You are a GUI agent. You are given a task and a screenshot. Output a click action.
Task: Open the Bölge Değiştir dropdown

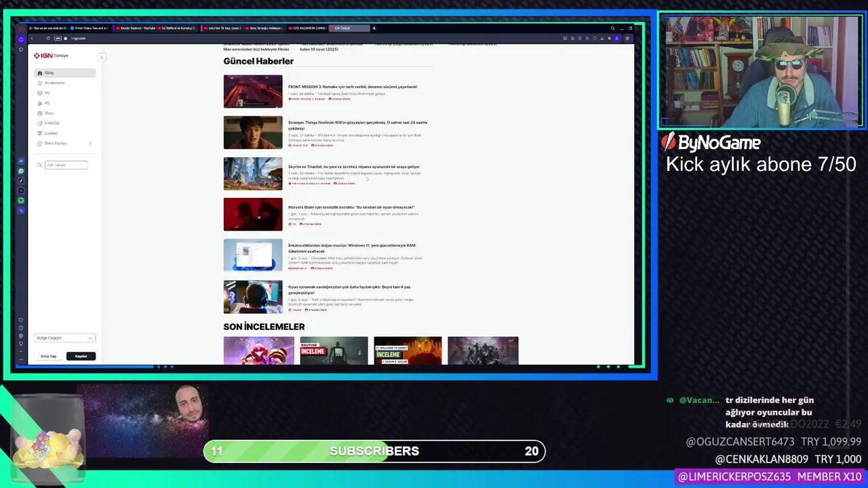[x=65, y=338]
